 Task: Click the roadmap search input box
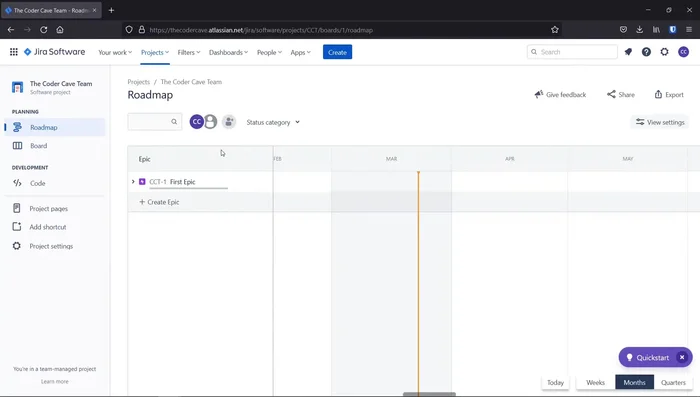point(154,121)
